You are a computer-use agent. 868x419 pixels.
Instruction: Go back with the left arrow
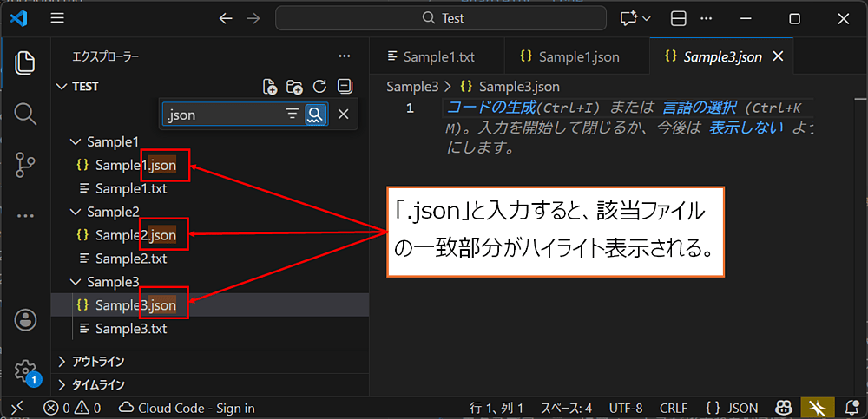tap(226, 18)
